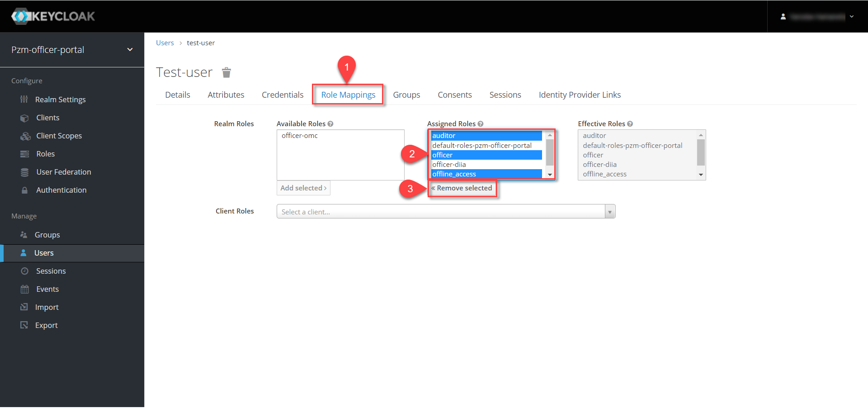Open the user account menu in header
Image resolution: width=868 pixels, height=408 pixels.
tap(817, 17)
